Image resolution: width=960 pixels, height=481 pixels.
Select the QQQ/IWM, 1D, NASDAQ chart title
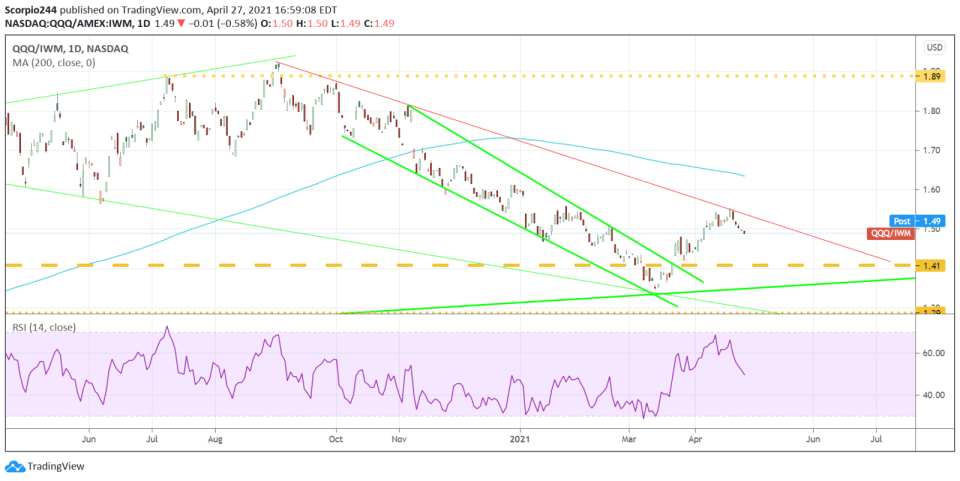pos(69,51)
